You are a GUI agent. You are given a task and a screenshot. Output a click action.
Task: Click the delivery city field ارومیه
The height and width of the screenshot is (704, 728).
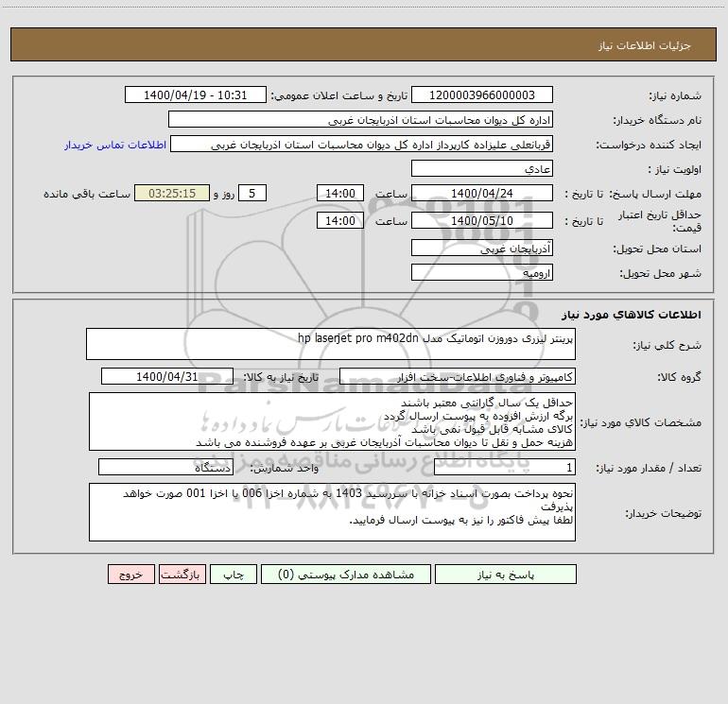pos(482,273)
